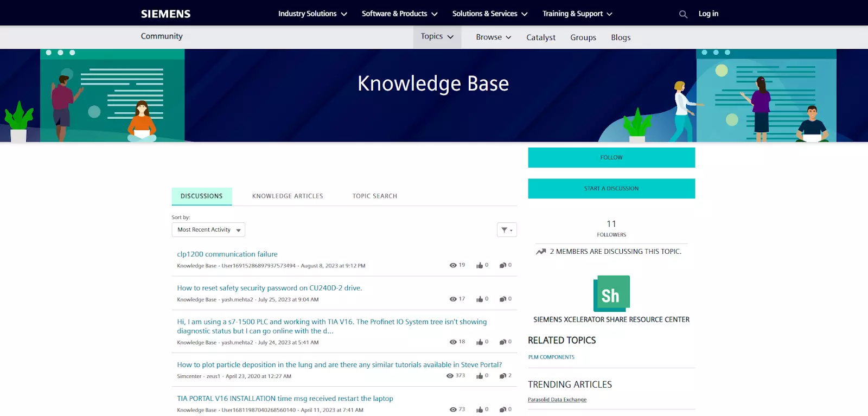Click comments icon on Steve Portal post

(x=503, y=376)
